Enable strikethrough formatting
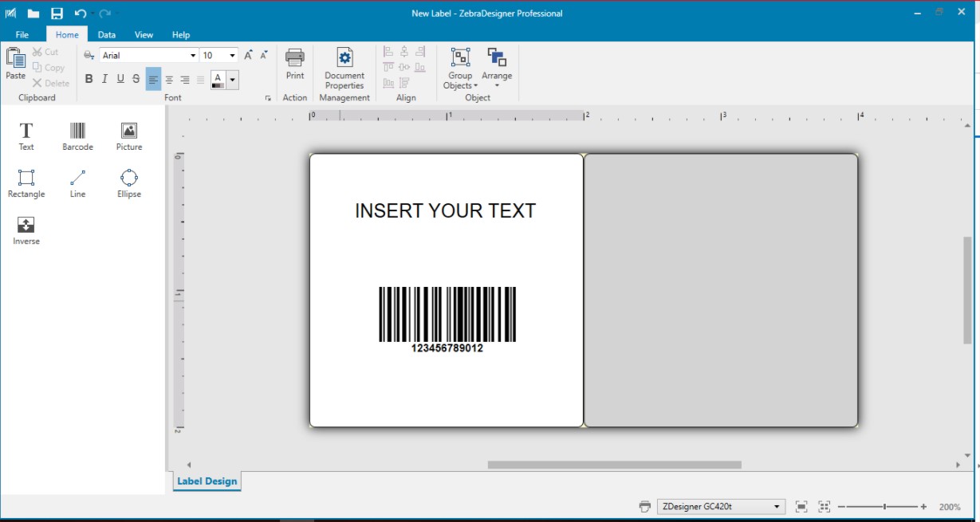980x522 pixels. 136,79
